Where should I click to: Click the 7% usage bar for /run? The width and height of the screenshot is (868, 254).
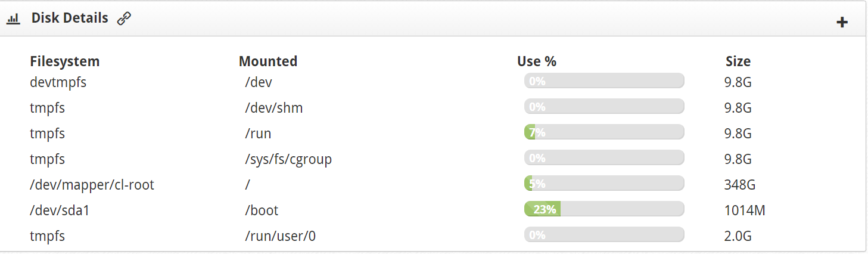coord(604,132)
